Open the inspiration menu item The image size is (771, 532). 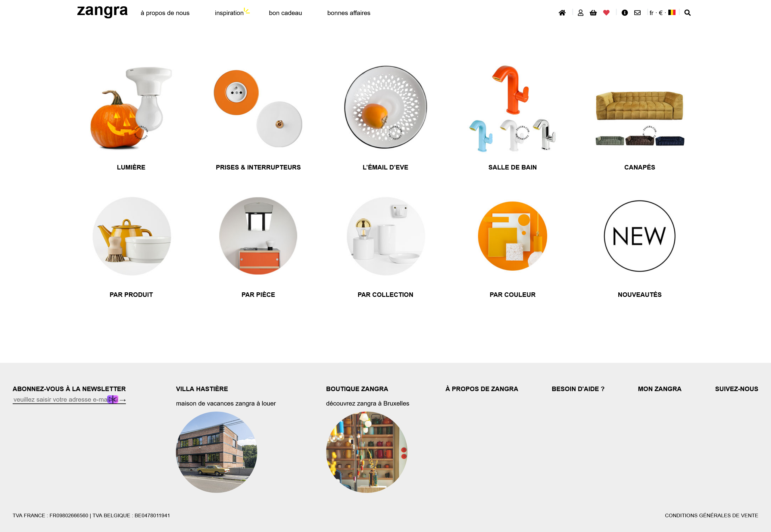tap(229, 13)
